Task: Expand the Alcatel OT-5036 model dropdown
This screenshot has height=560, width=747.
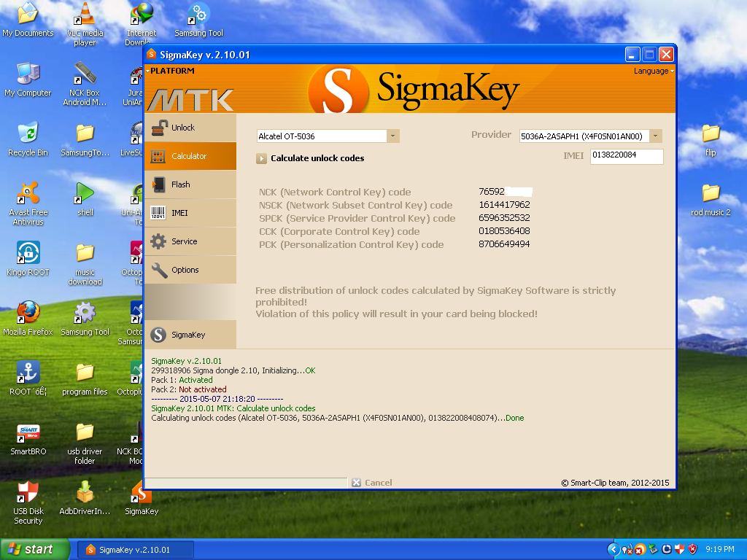Action: (x=393, y=136)
